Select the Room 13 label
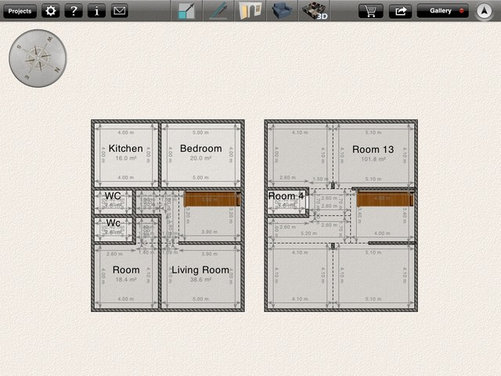 tap(373, 149)
